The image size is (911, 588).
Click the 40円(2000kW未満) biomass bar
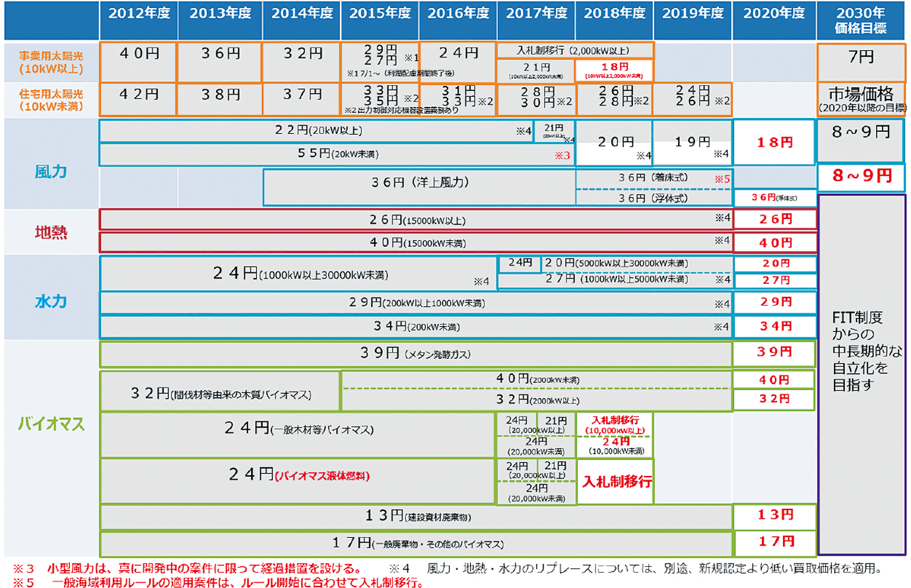point(537,380)
